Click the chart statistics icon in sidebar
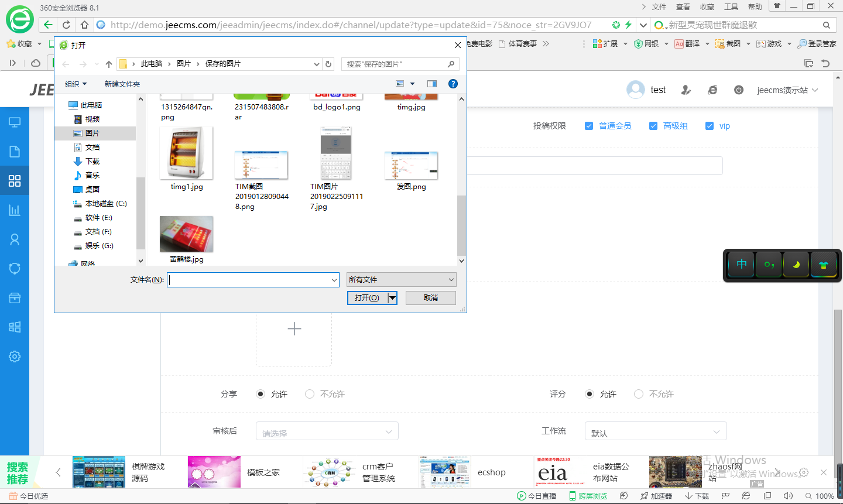Image resolution: width=843 pixels, height=504 pixels. 15,210
